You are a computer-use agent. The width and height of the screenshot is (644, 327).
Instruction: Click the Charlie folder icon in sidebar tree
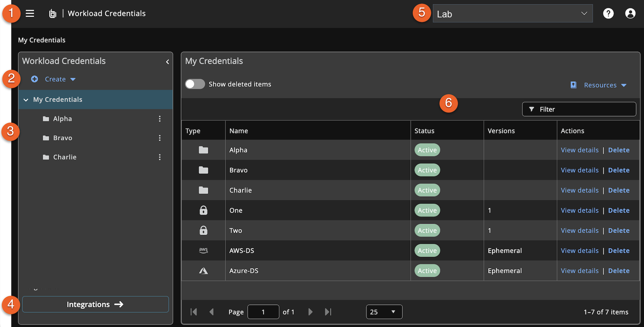[x=46, y=157]
